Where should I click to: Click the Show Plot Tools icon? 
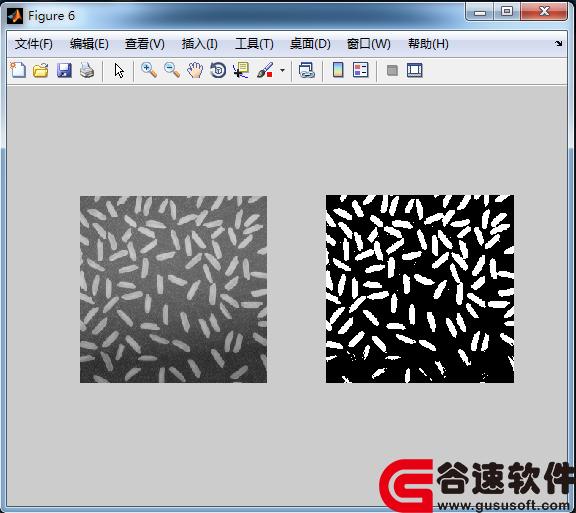415,70
